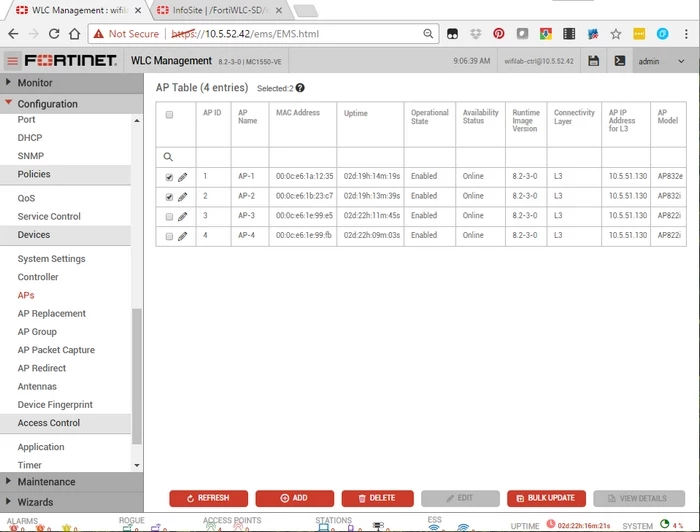Image resolution: width=700 pixels, height=532 pixels.
Task: Click the BULK UPDATE button
Action: coord(546,498)
